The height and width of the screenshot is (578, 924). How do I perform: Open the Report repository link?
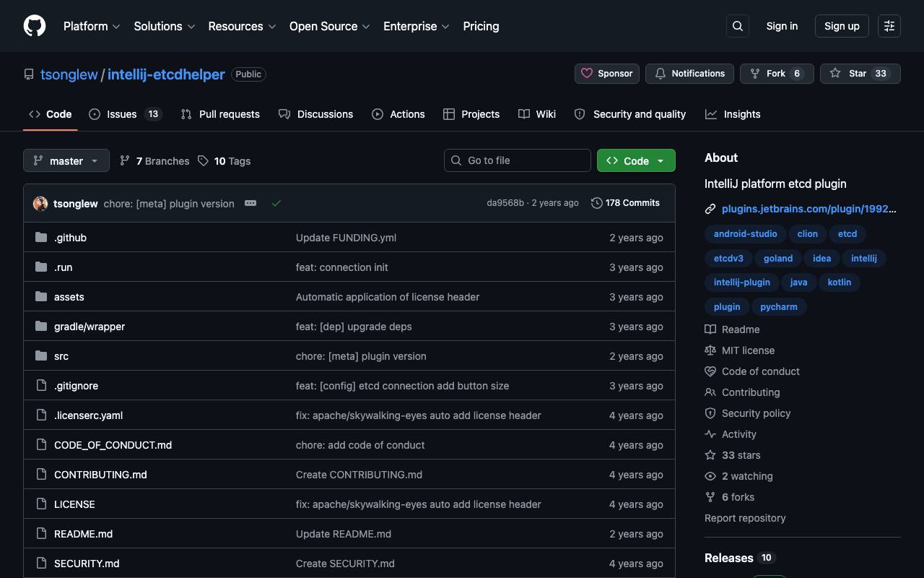745,518
